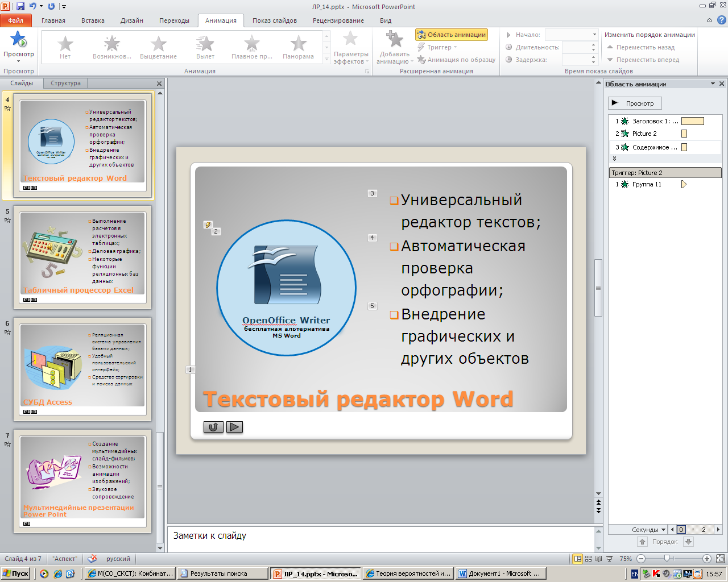The image size is (728, 582).
Task: Save the presentation from quick access toolbar
Action: (x=21, y=6)
